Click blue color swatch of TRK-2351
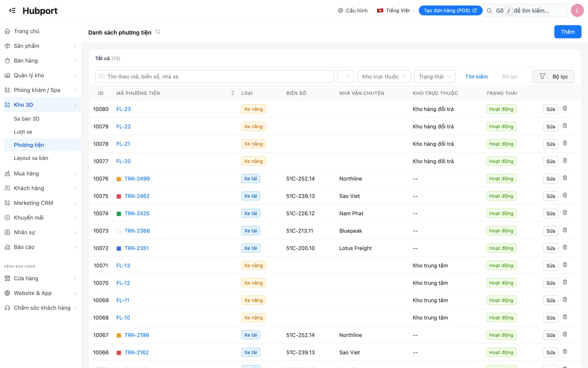588x368 pixels. [x=119, y=248]
